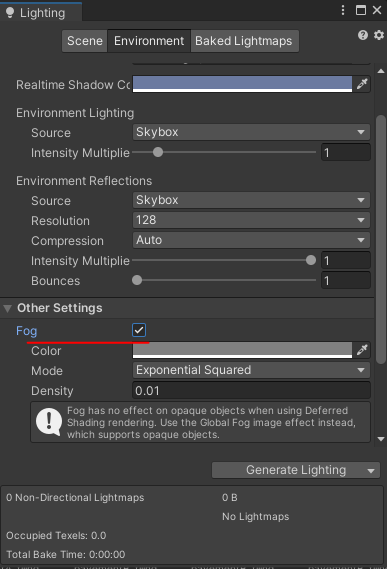Open Environment Reflections Source dropdown

(x=251, y=200)
